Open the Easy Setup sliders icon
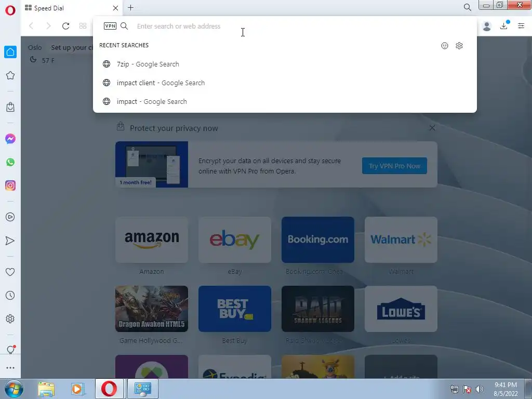 tap(521, 26)
